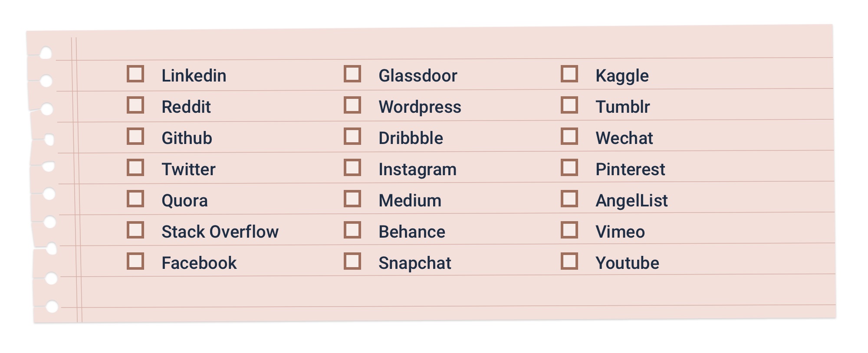Tick the Tumblr checkbox
This screenshot has height=353, width=868.
[x=569, y=105]
